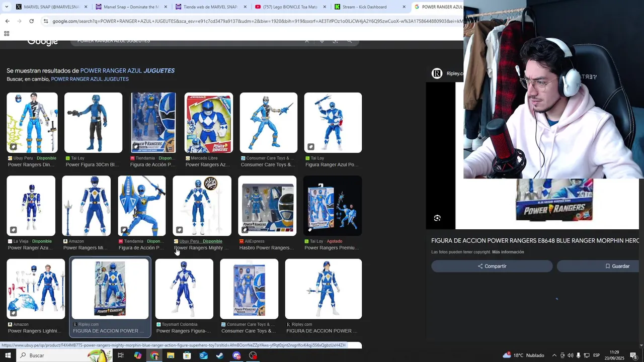
Task: Open File Explorer from the taskbar
Action: 171,355
